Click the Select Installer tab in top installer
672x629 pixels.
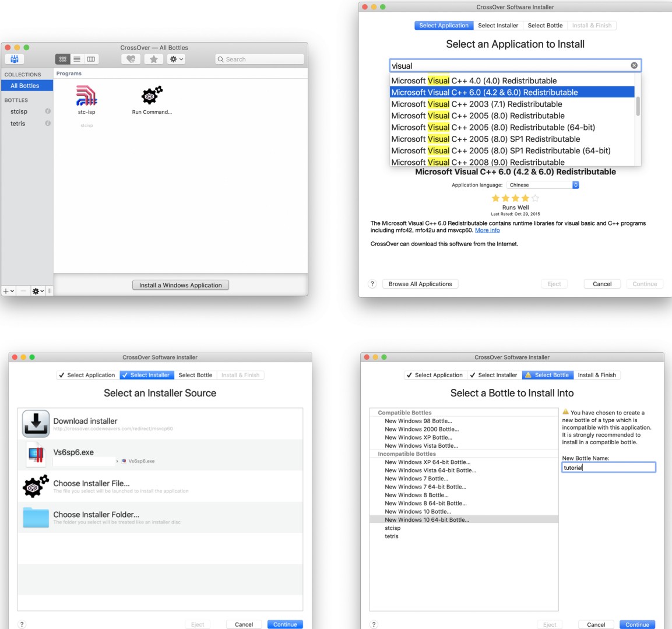[498, 26]
